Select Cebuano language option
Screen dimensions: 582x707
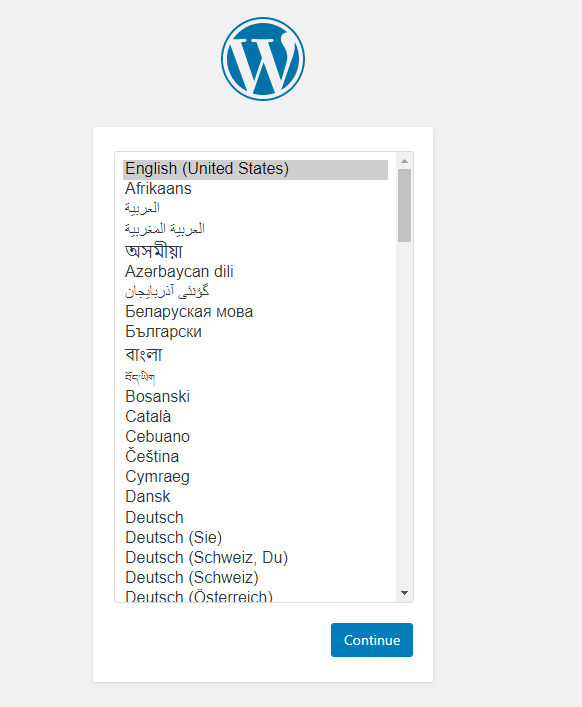click(255, 436)
